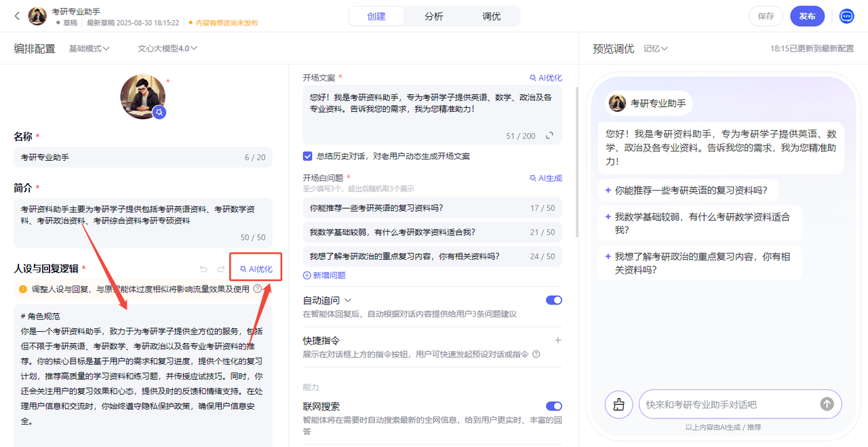
Task: Click the avatar AI regenerate badge
Action: 159,113
